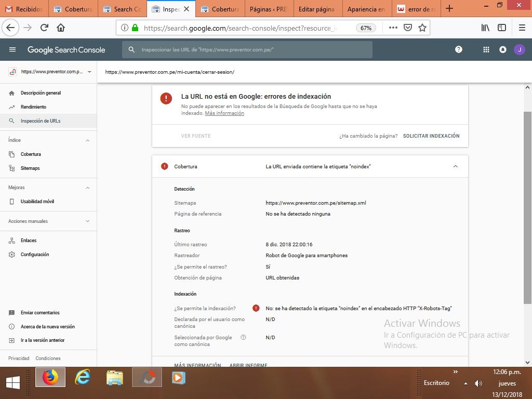Open File Explorer from the taskbar
Image resolution: width=532 pixels, height=399 pixels.
pyautogui.click(x=115, y=377)
